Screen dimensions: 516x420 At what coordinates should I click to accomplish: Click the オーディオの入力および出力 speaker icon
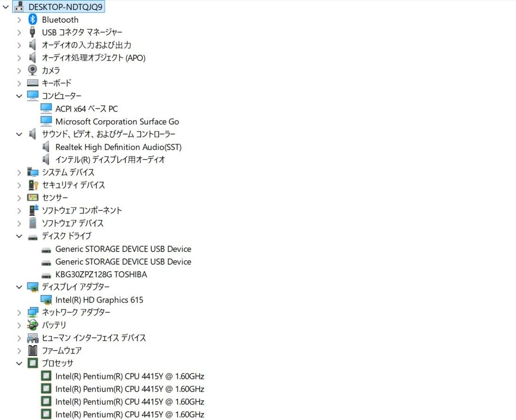pyautogui.click(x=32, y=45)
